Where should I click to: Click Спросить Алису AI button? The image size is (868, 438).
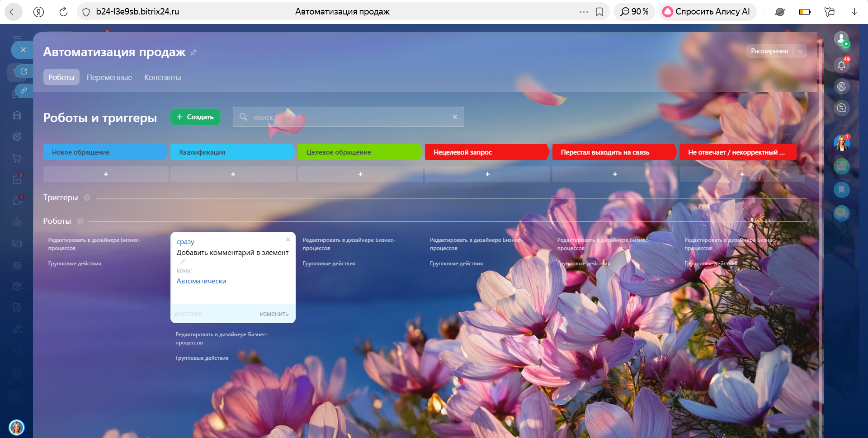[x=707, y=12]
